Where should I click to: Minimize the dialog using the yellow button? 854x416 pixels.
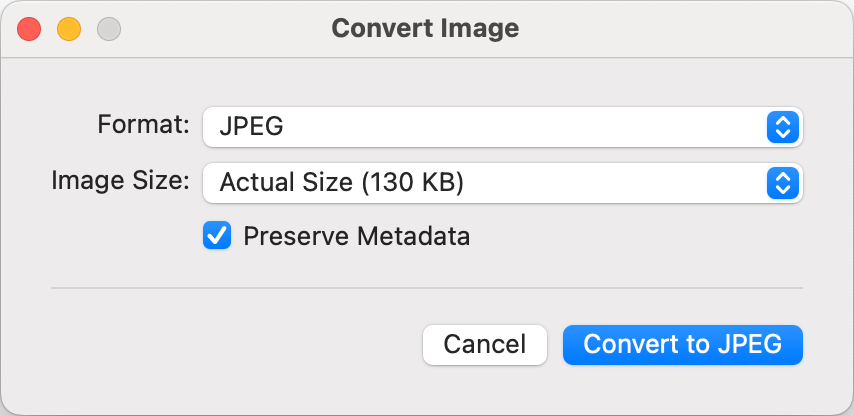(69, 29)
